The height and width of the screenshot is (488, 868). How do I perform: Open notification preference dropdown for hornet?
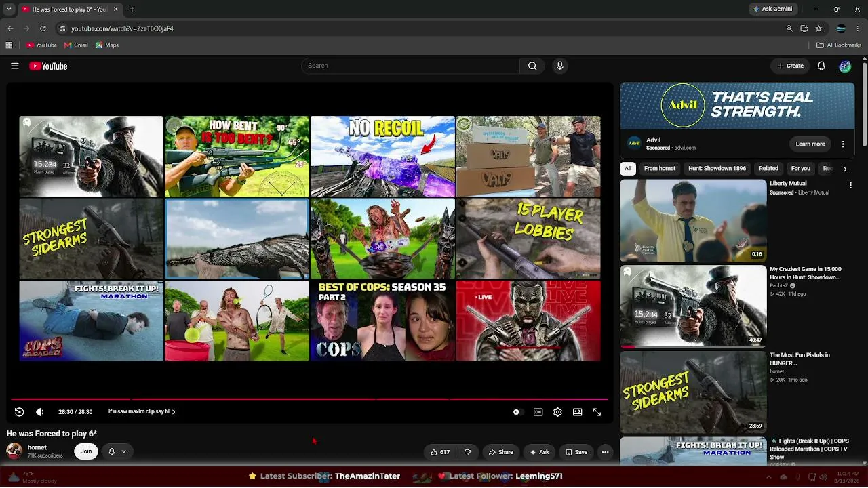(117, 451)
